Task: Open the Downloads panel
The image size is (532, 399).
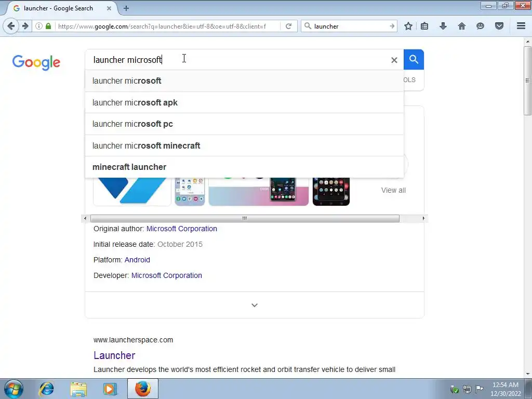Action: [x=443, y=26]
